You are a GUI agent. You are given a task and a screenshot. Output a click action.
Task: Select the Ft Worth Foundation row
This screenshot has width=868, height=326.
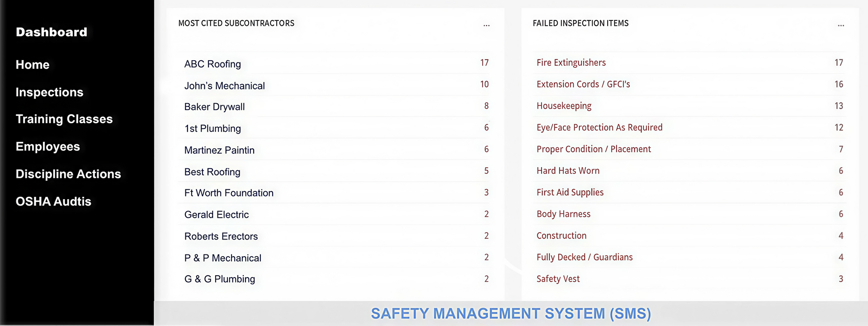pos(229,193)
